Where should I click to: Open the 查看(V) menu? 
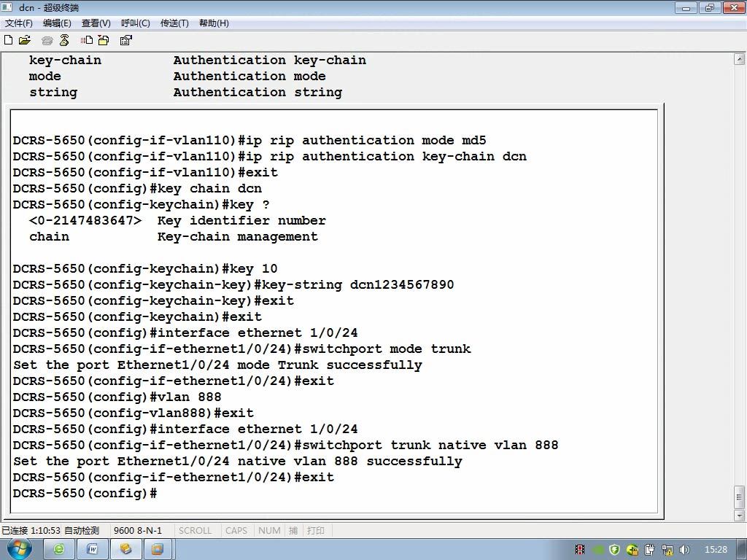click(x=96, y=23)
